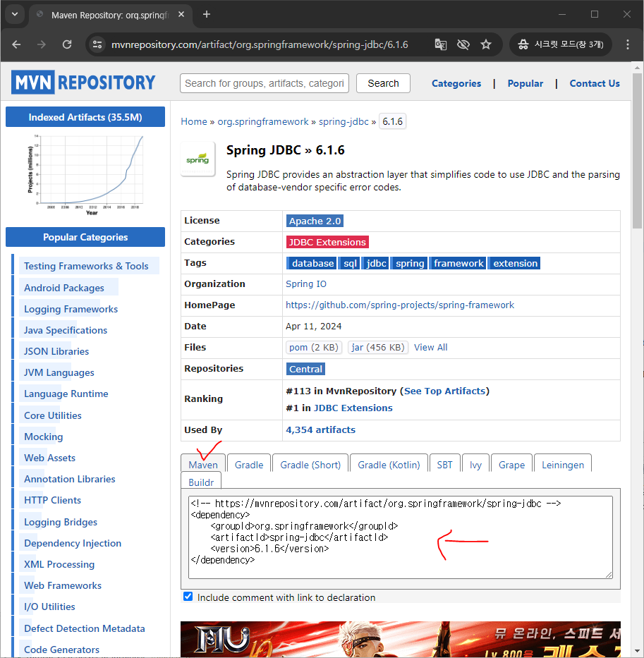Open See Top Artifacts link
Viewport: 644px width, 658px height.
click(x=444, y=391)
